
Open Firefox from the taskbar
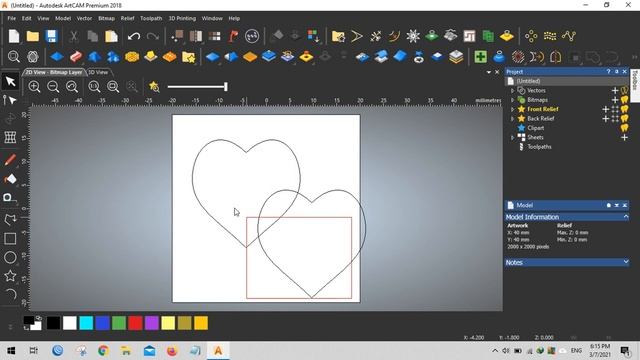[172, 351]
